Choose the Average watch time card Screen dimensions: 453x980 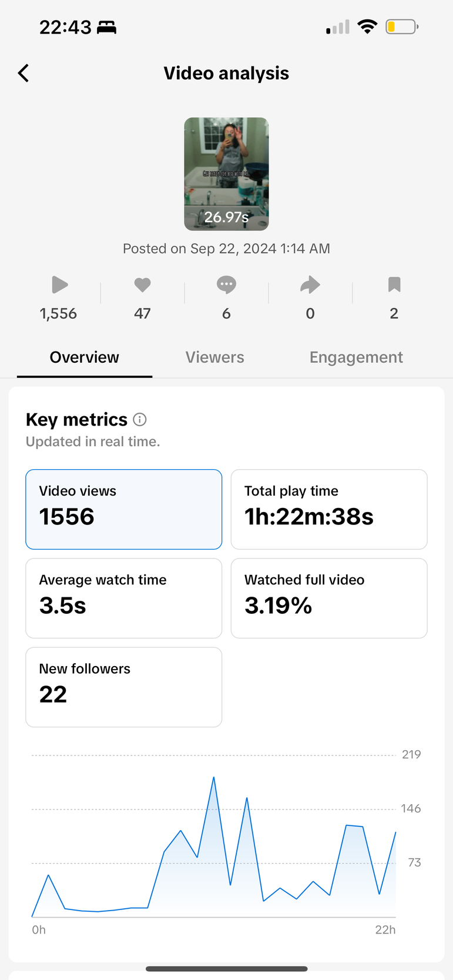point(124,598)
